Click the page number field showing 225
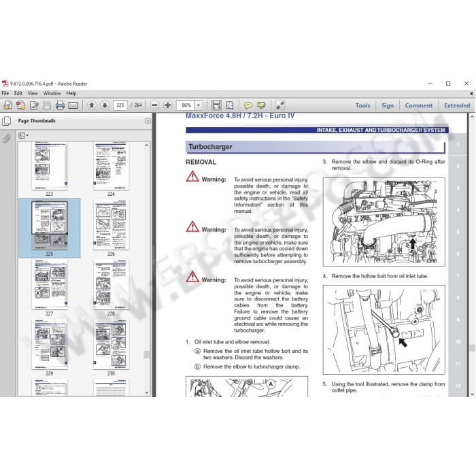The image size is (476, 476). tap(120, 105)
